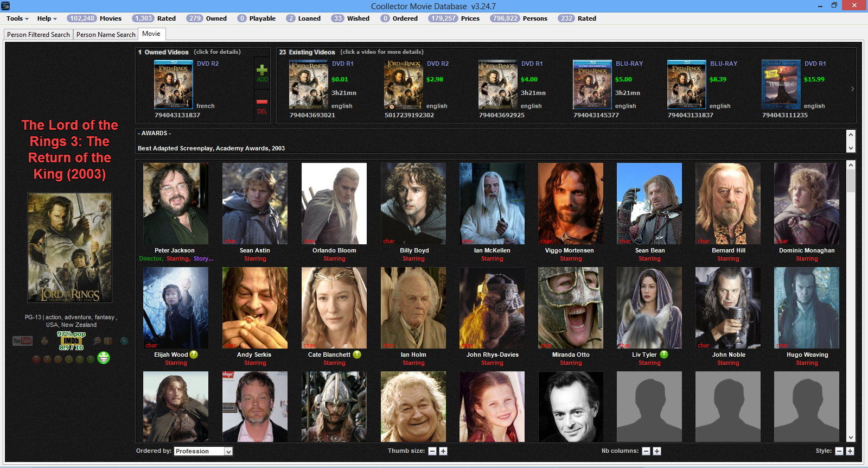The height and width of the screenshot is (468, 868).
Task: Click red minus DEL video icon
Action: (x=262, y=105)
